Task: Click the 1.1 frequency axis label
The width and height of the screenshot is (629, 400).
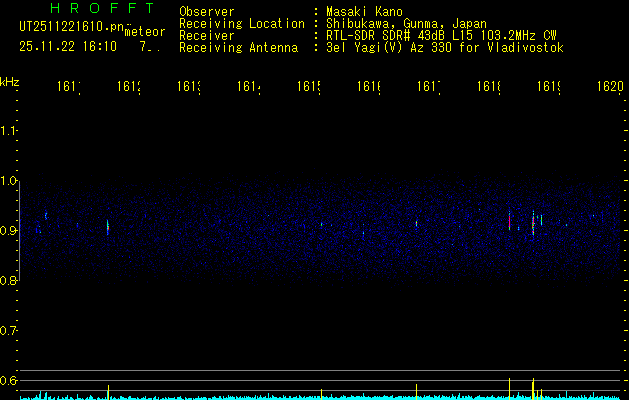Action: [8, 130]
